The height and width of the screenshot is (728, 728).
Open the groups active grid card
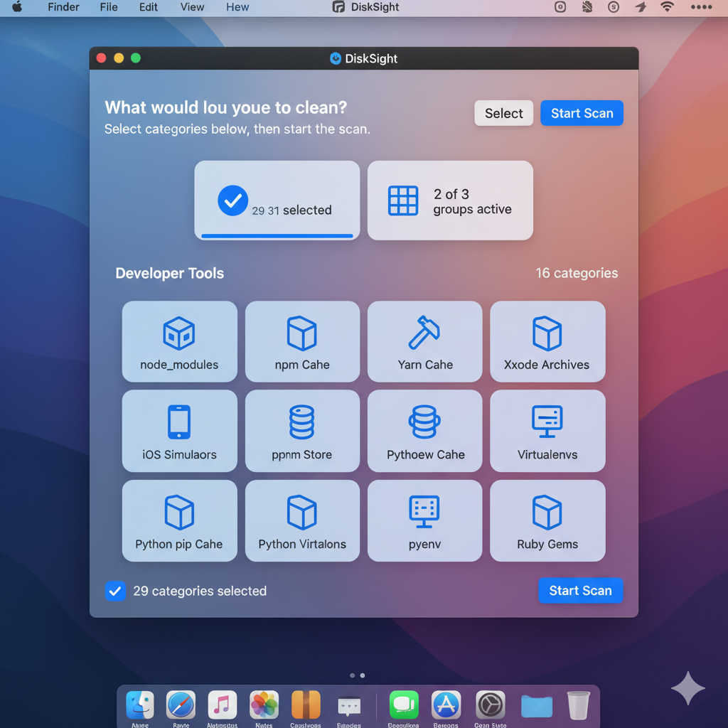450,200
